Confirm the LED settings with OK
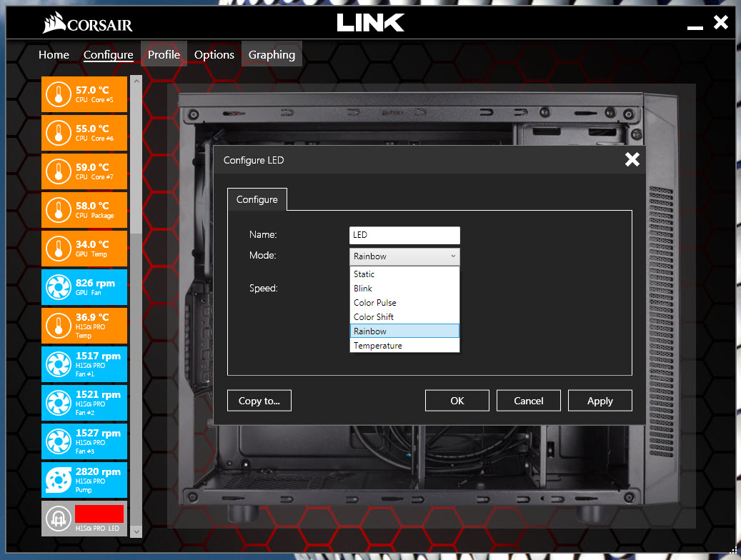741x560 pixels. coord(457,401)
